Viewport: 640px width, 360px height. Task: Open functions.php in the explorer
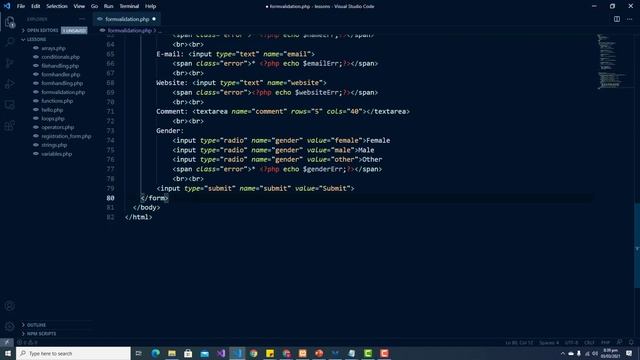57,101
